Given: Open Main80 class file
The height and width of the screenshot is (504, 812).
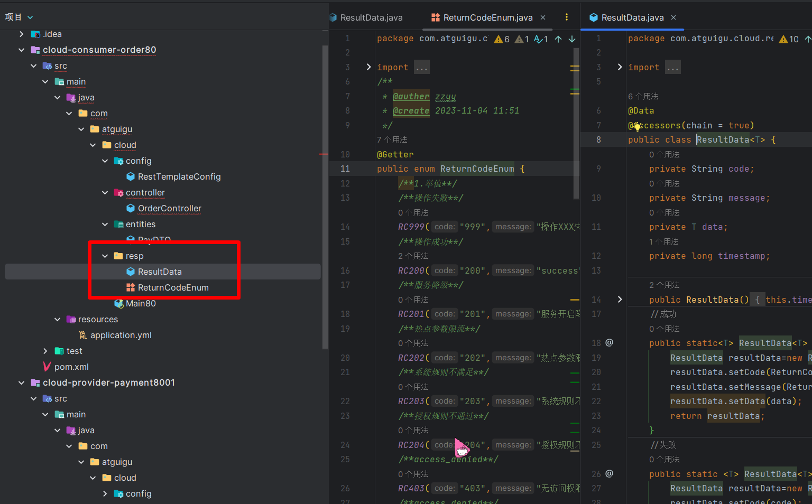Looking at the screenshot, I should point(141,303).
